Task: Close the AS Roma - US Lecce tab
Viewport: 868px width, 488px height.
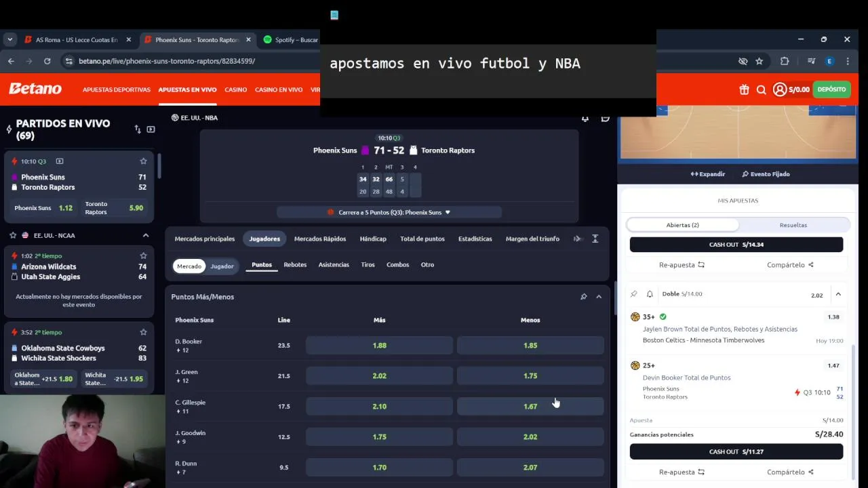Action: coord(129,40)
